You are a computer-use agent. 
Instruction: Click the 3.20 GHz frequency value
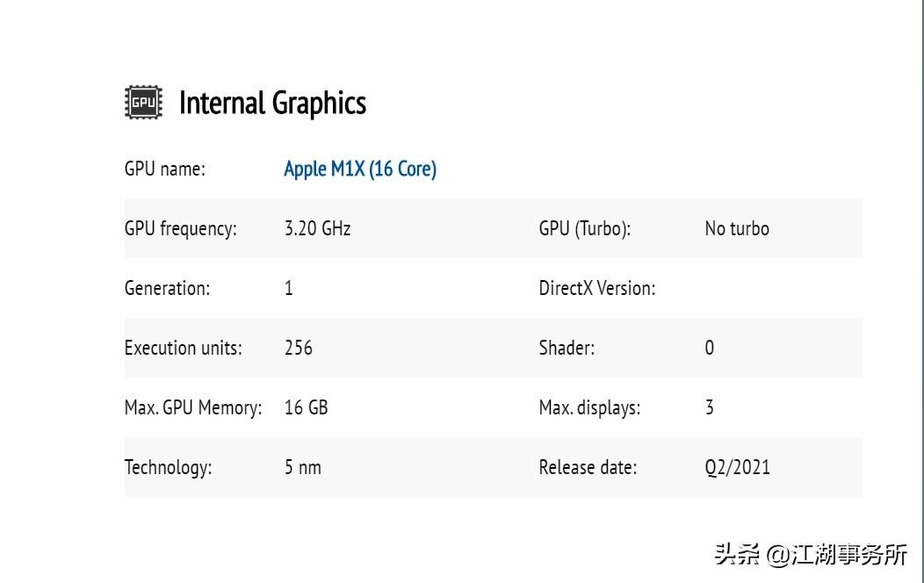pos(318,228)
